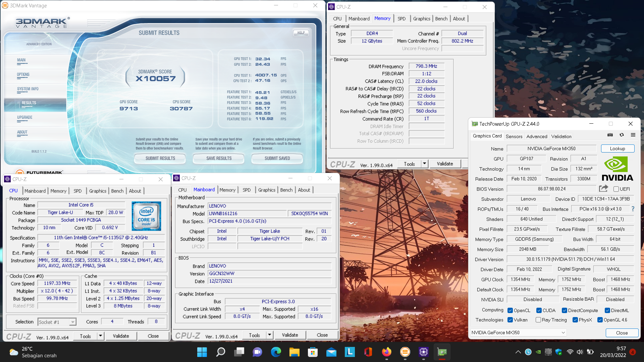Open the Chat app on the taskbar

click(x=258, y=352)
